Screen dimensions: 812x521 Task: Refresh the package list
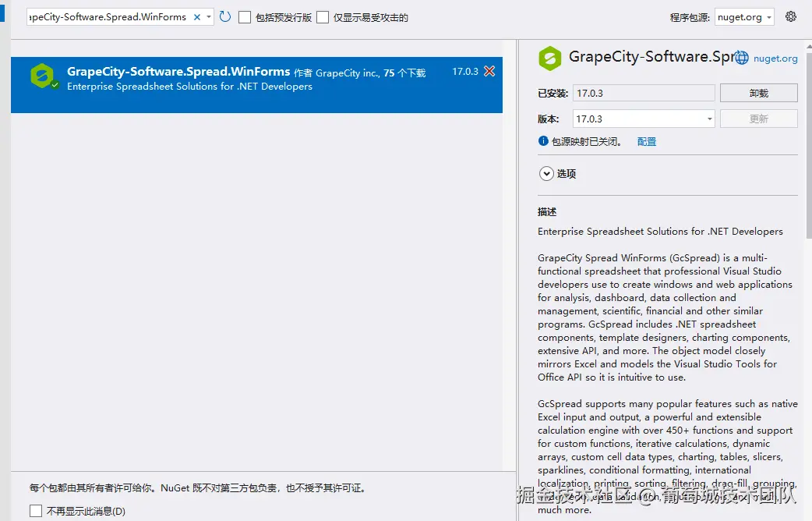tap(224, 17)
